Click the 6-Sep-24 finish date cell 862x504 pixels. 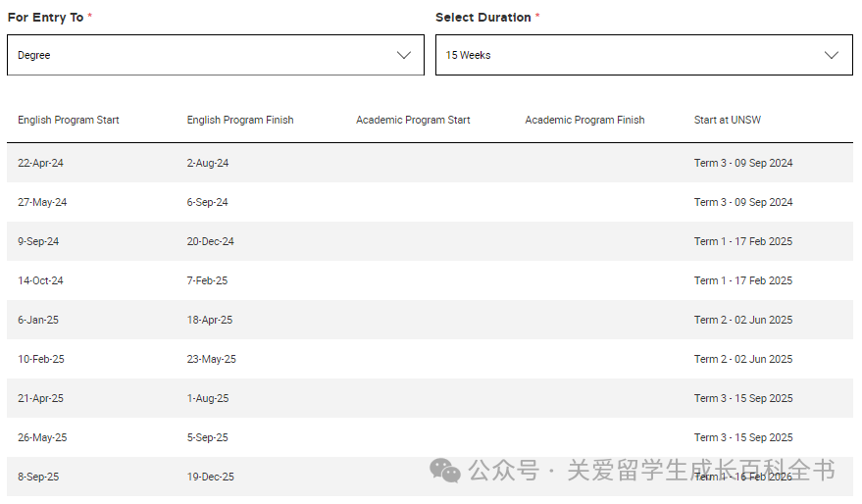[x=208, y=202]
